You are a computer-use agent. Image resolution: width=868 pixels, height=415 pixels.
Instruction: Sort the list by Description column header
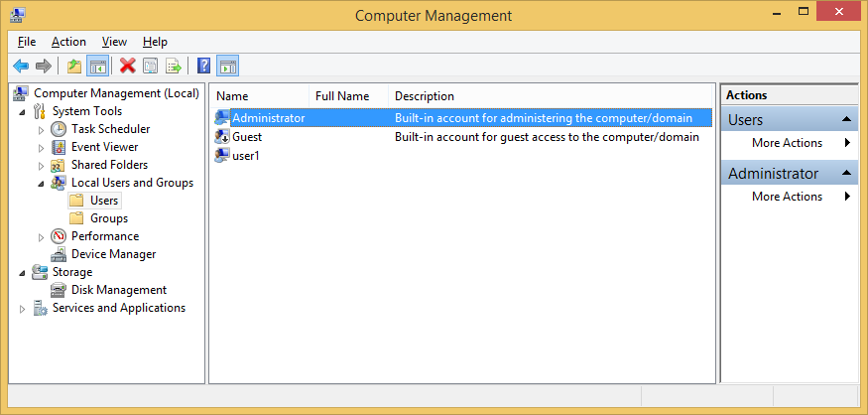[x=424, y=96]
